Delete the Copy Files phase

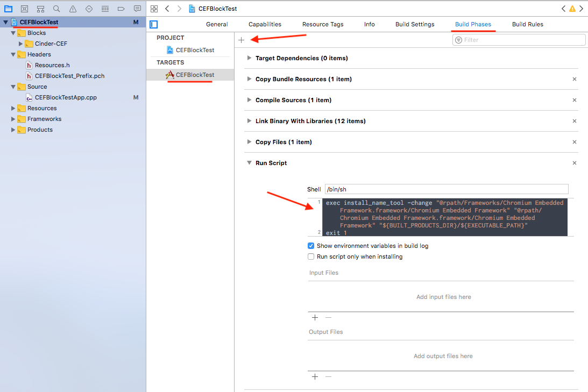point(574,142)
